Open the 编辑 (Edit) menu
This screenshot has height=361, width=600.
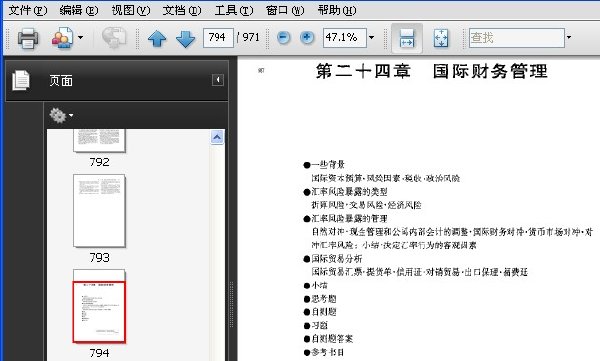78,10
